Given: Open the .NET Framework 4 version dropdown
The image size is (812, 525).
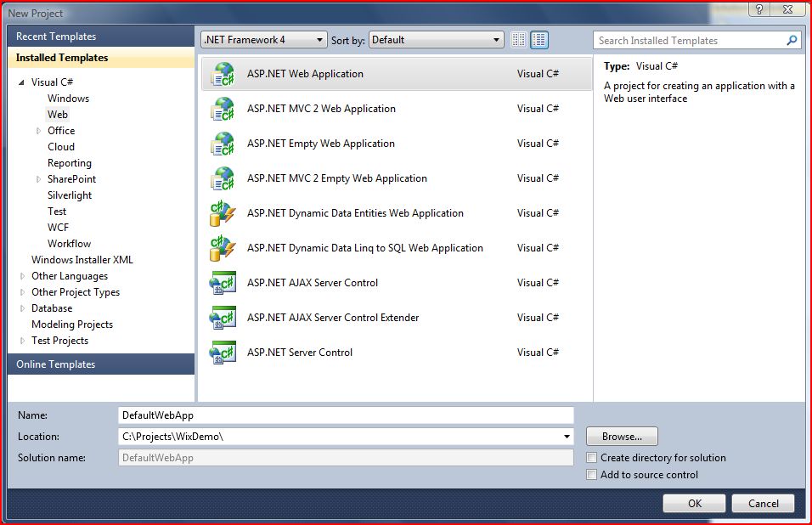Looking at the screenshot, I should (263, 40).
